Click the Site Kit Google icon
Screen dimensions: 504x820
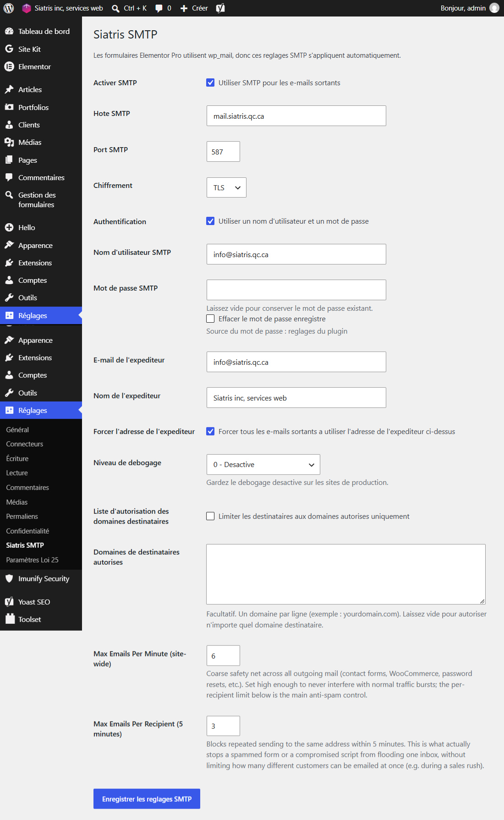[x=9, y=49]
